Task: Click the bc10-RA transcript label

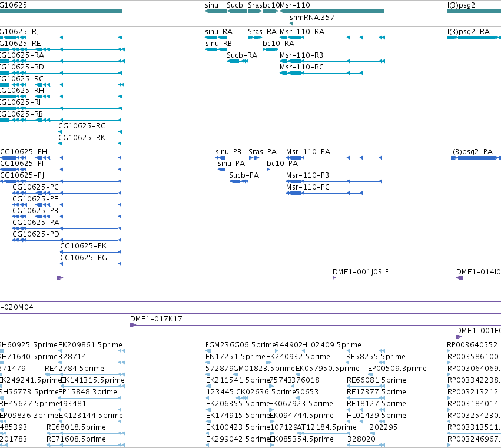Action: pos(278,44)
